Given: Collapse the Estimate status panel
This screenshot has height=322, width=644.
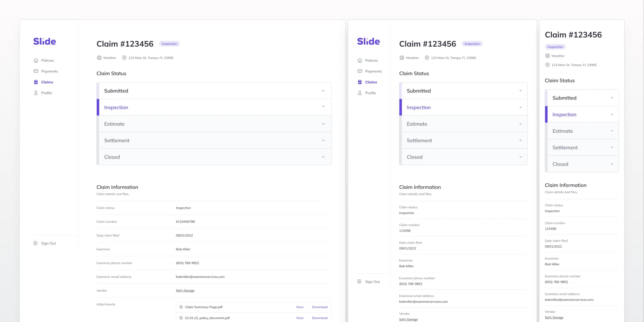Looking at the screenshot, I should [x=323, y=124].
